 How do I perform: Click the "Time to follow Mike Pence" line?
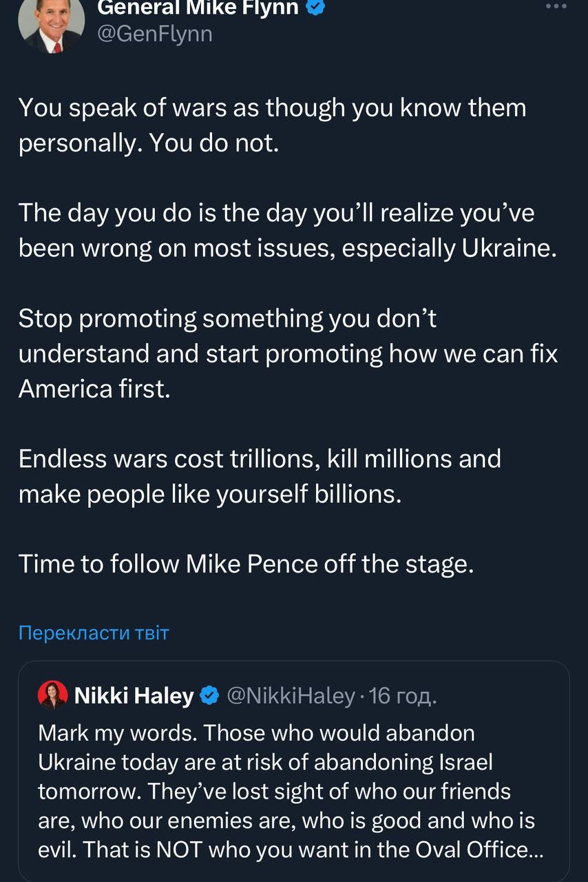point(246,564)
